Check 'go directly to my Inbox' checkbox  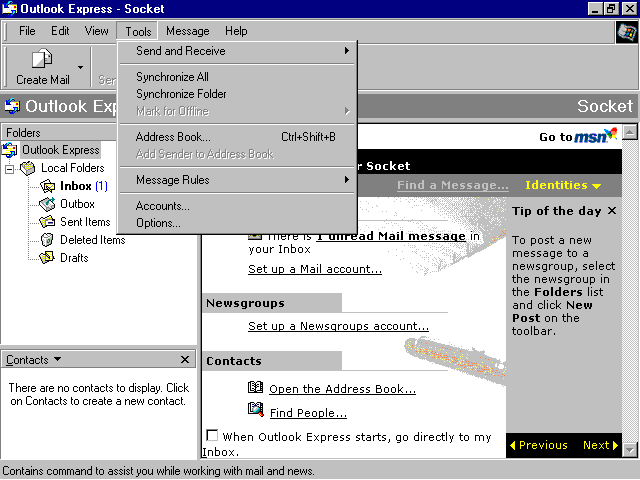pyautogui.click(x=212, y=436)
